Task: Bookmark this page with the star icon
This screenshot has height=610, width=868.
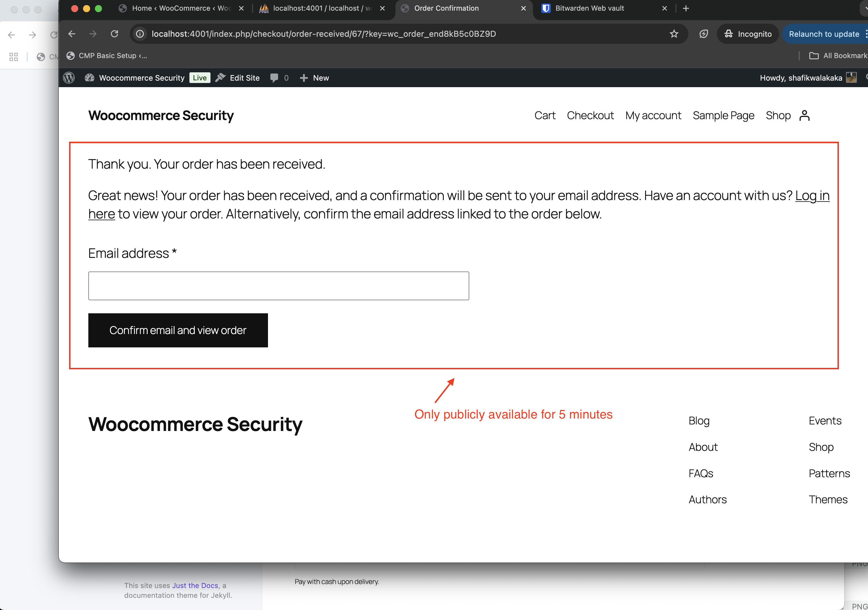Action: 674,33
